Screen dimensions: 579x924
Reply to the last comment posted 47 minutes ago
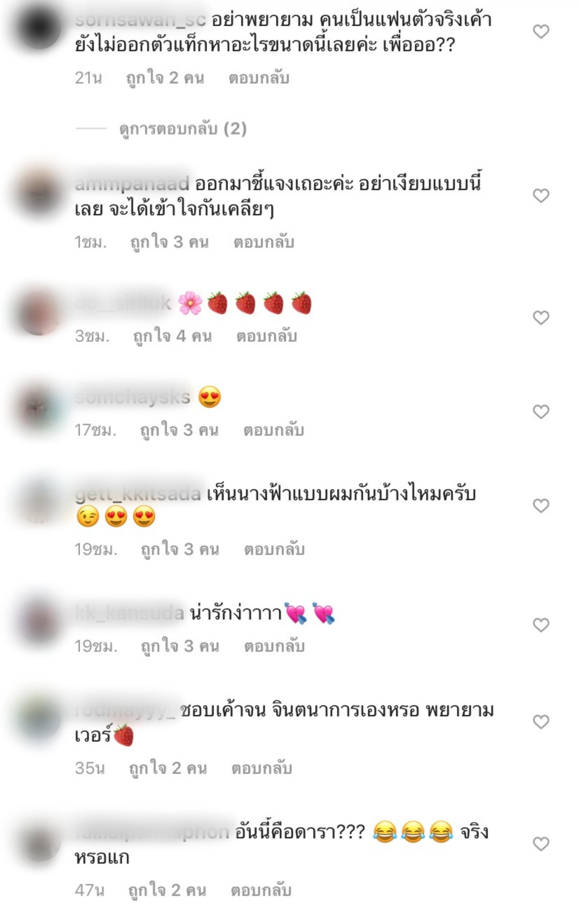(261, 890)
